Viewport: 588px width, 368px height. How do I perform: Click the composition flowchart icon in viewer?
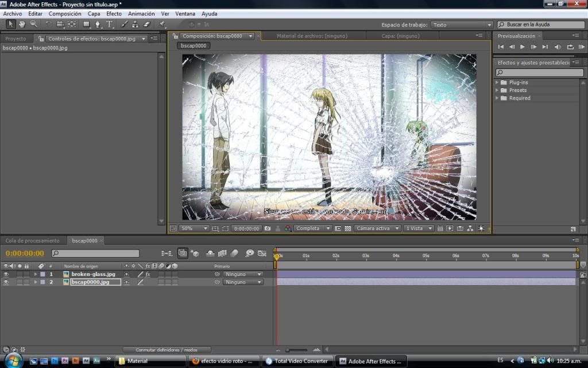[x=470, y=228]
